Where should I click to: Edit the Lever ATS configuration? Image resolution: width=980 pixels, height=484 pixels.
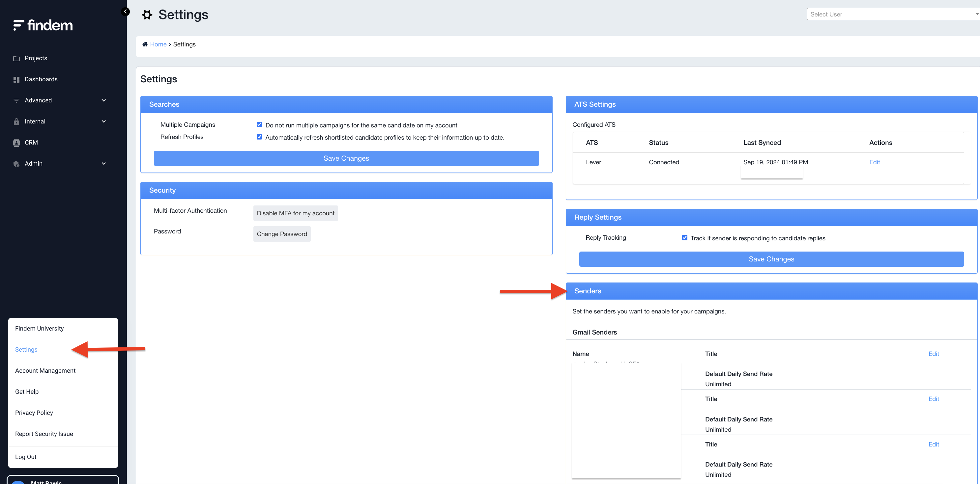pyautogui.click(x=874, y=162)
